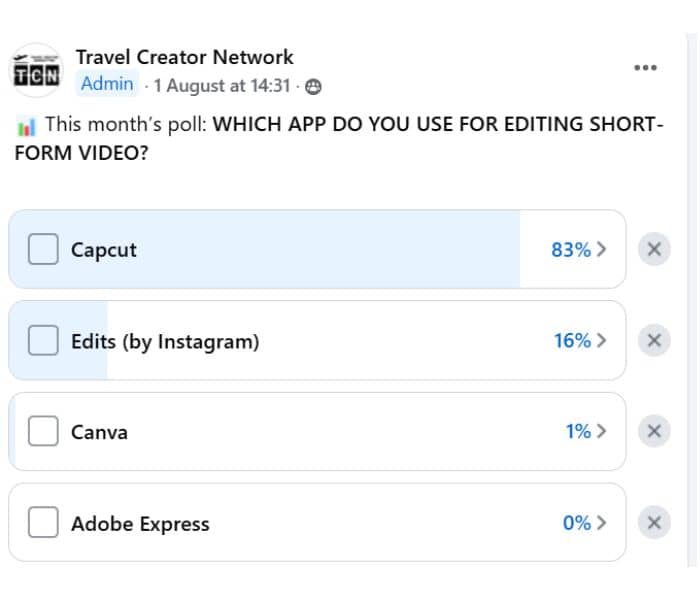Remove the Canva poll option

(x=654, y=431)
